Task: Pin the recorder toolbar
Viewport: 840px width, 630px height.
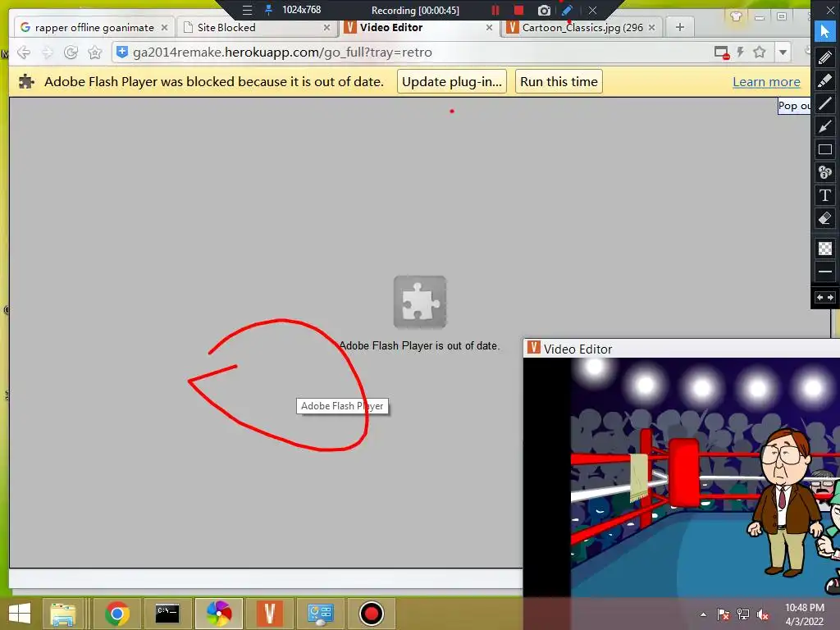Action: (x=269, y=10)
